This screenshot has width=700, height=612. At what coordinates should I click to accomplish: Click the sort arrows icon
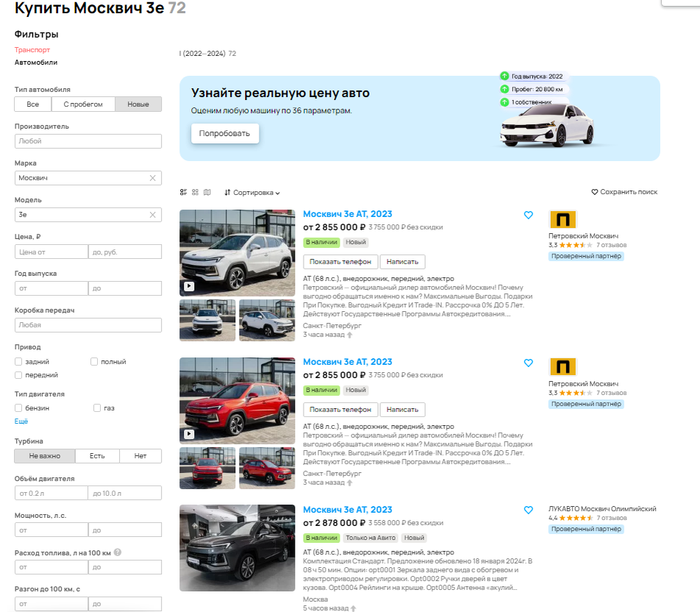(x=227, y=193)
